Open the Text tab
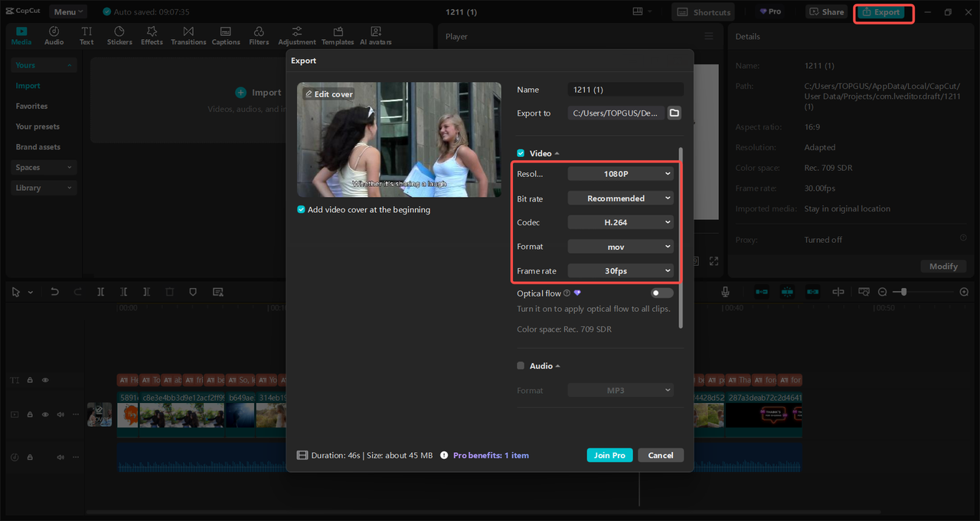 pyautogui.click(x=87, y=35)
